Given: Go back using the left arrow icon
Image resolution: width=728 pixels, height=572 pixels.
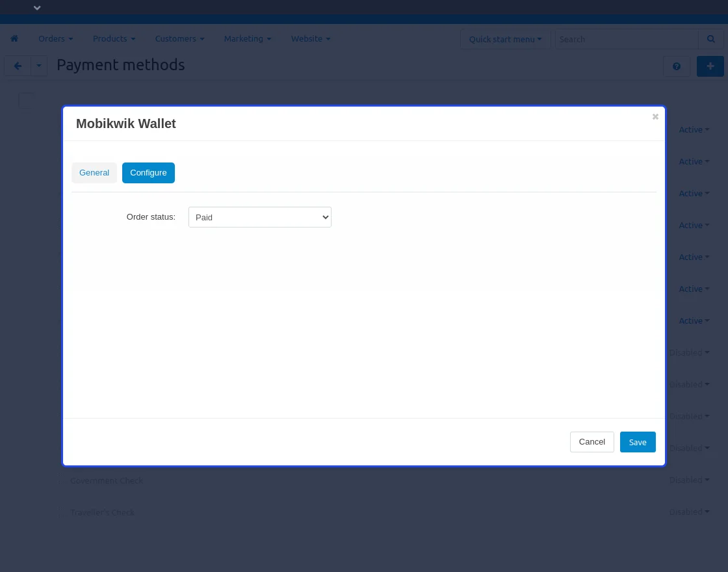Looking at the screenshot, I should click(x=18, y=66).
